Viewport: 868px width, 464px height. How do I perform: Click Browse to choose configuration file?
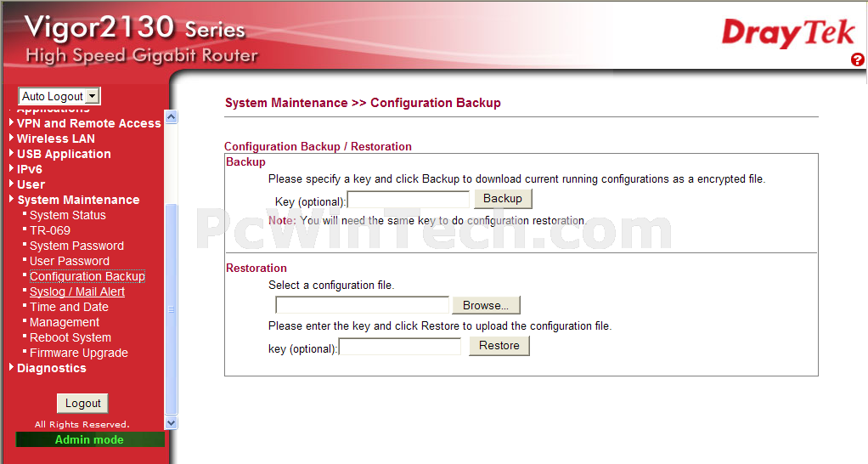click(486, 305)
